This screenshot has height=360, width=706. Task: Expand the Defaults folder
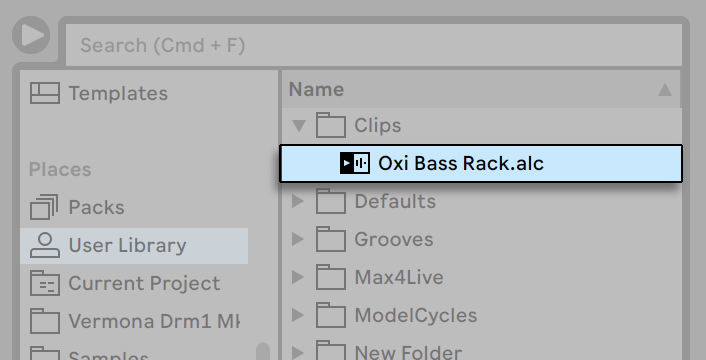(x=298, y=201)
